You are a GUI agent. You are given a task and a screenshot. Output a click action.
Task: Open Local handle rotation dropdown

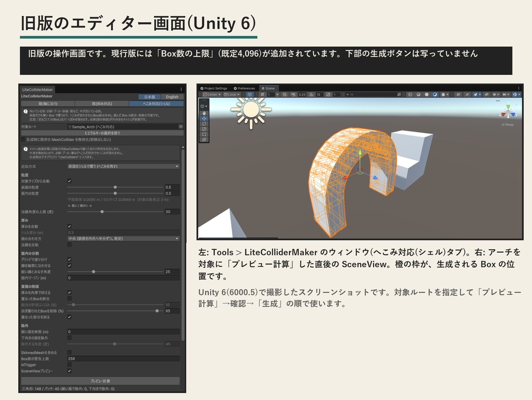point(232,94)
